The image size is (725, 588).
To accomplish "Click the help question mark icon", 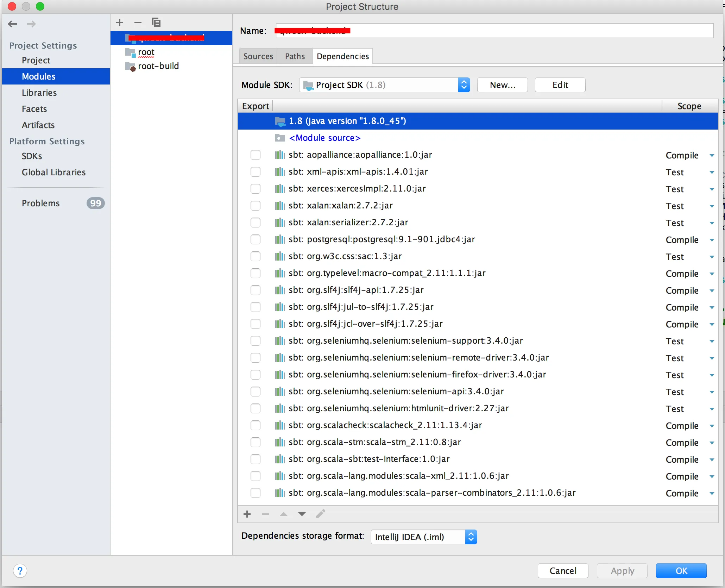I will tap(20, 571).
